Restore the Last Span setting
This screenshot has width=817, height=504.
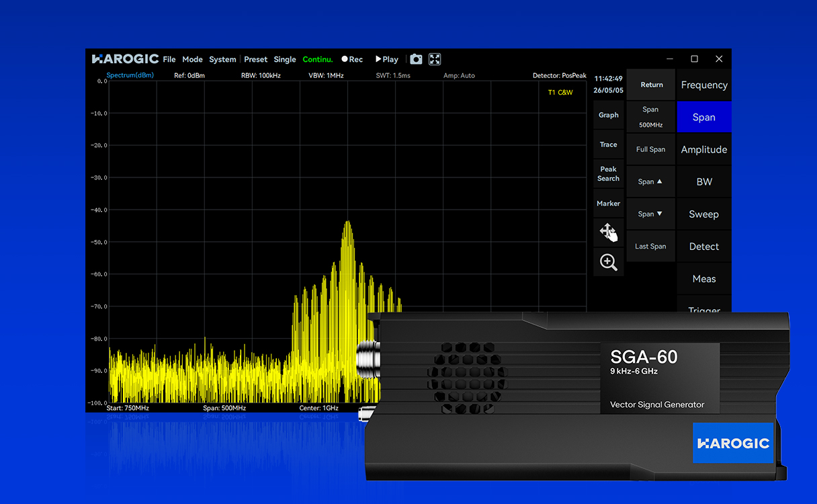point(651,246)
